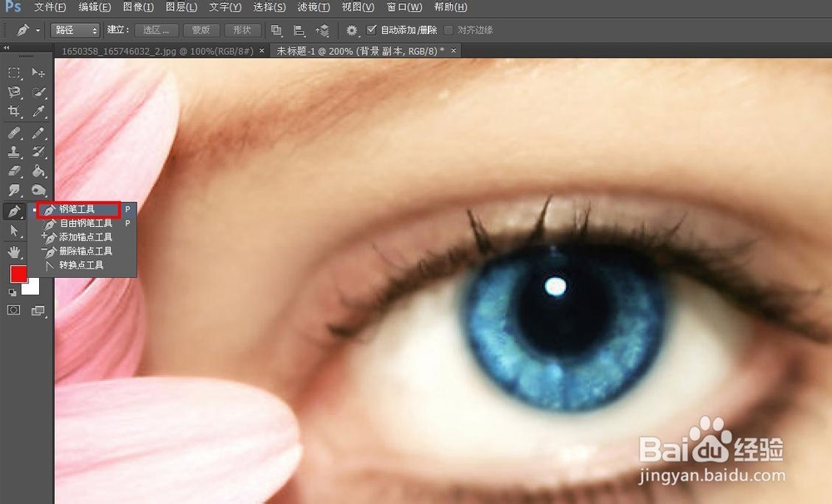832x504 pixels.
Task: Select the Crop tool
Action: 13,111
